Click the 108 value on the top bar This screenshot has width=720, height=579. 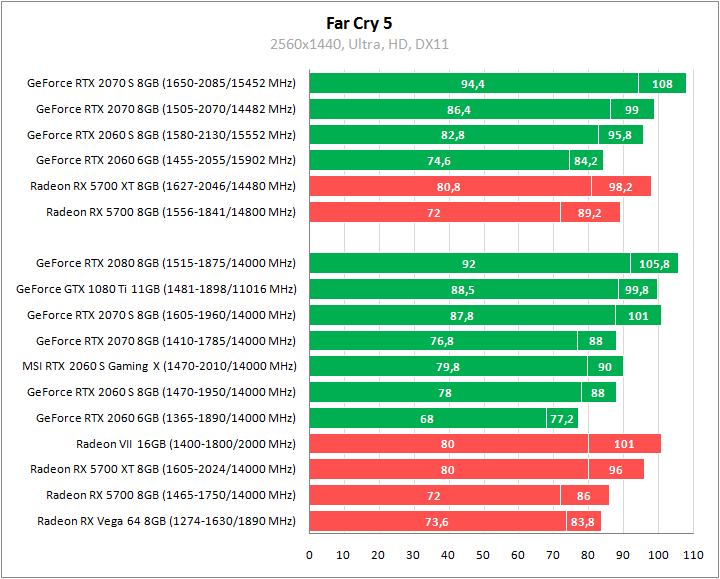pos(662,83)
